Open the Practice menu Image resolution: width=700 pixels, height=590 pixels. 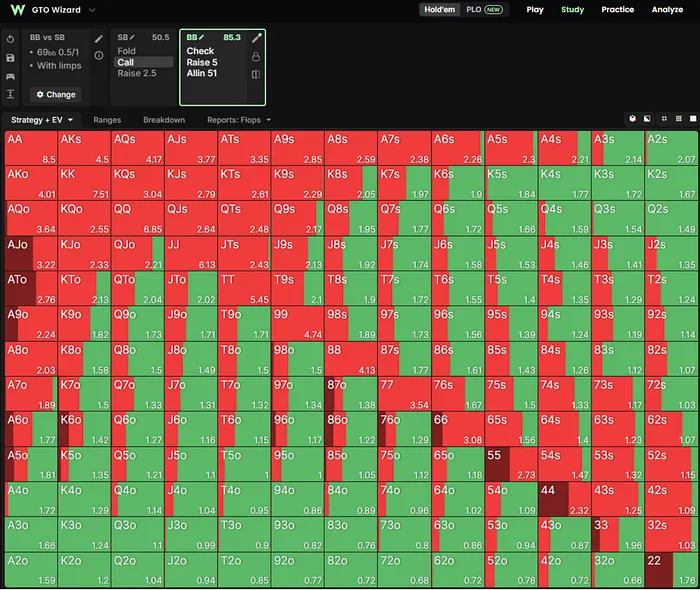tap(617, 9)
